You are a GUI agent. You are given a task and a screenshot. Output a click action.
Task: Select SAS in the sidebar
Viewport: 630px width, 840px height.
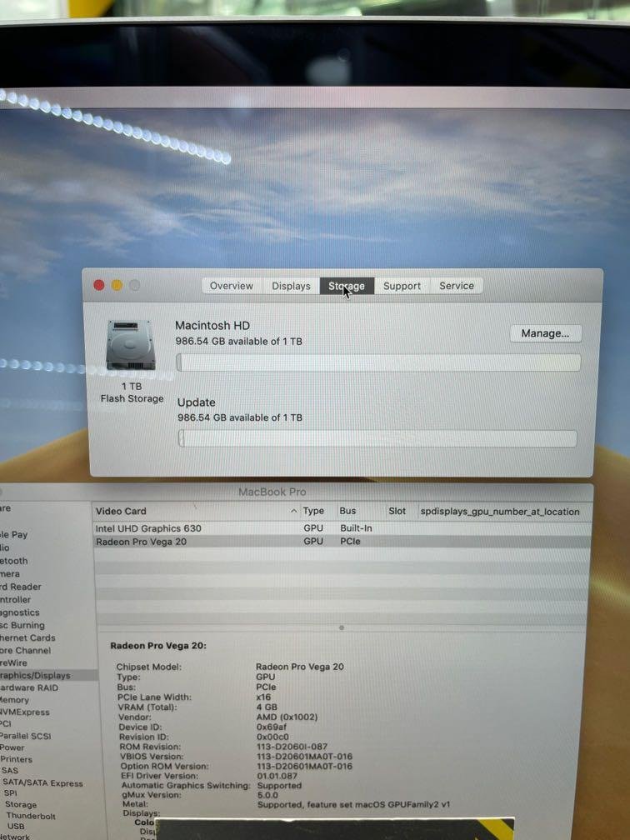coord(10,770)
